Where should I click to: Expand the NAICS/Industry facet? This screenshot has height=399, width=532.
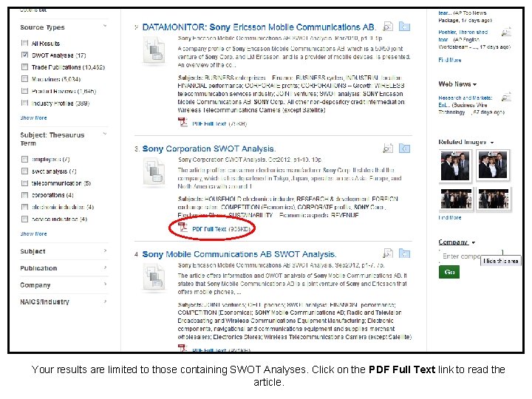[105, 301]
